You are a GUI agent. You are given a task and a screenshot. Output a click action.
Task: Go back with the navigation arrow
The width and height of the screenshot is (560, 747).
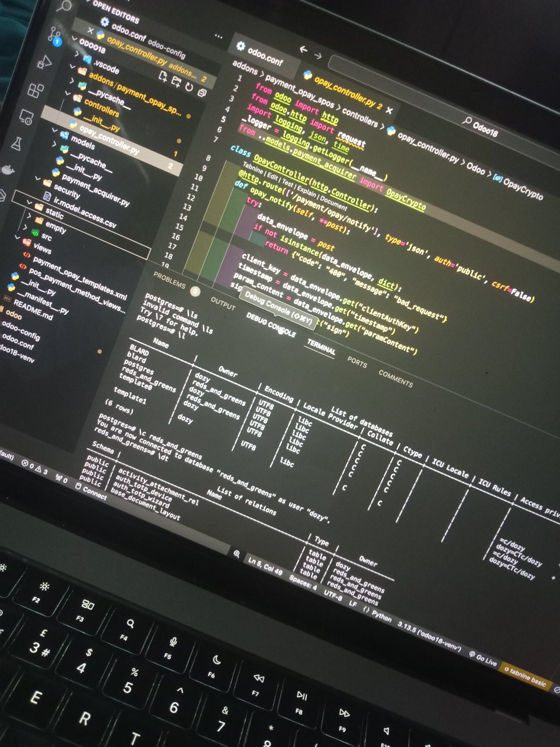coord(303,49)
